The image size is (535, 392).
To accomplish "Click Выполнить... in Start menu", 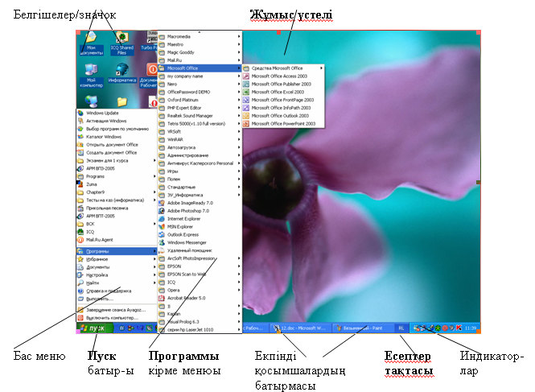I will (117, 299).
